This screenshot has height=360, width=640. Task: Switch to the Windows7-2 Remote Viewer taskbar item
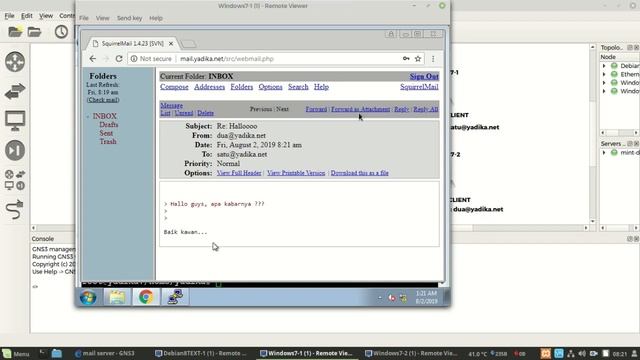(411, 353)
